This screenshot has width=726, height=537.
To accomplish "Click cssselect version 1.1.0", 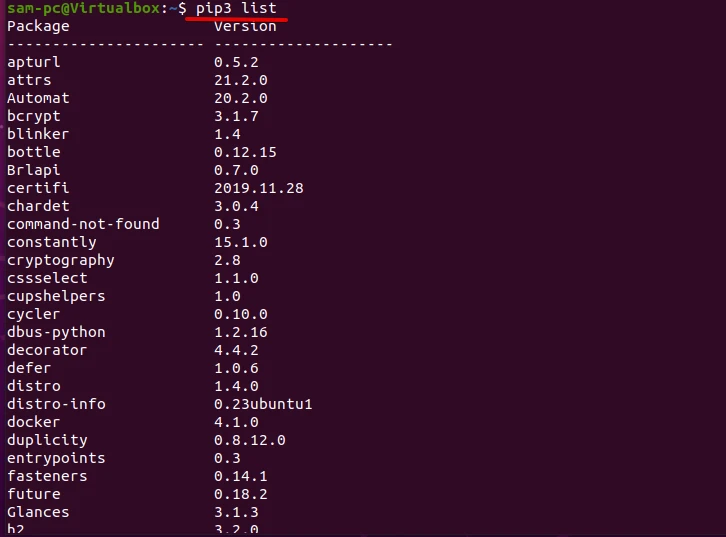I will click(x=236, y=279).
